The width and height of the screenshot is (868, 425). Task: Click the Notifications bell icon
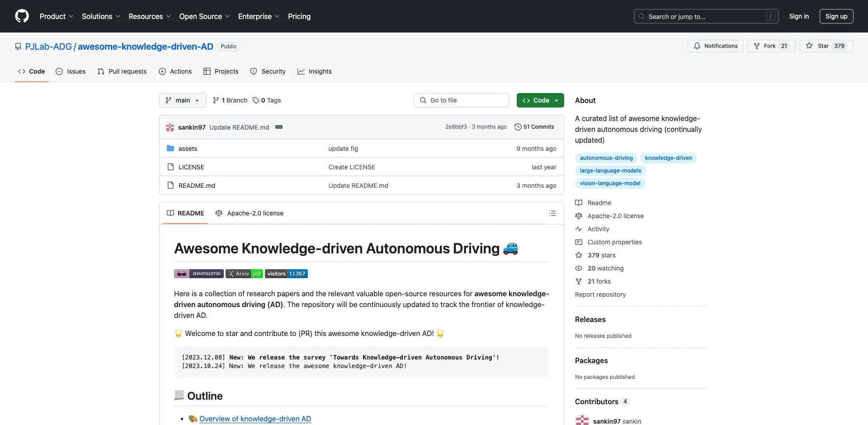pyautogui.click(x=697, y=46)
